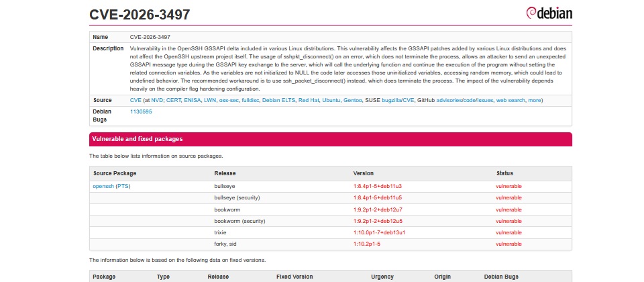Open the openssh source package link
Screen dimensions: 644x282
click(x=103, y=187)
